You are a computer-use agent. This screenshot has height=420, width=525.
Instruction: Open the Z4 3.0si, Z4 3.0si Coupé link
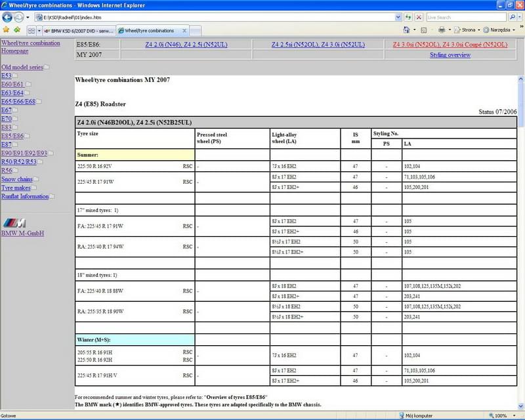tap(450, 45)
